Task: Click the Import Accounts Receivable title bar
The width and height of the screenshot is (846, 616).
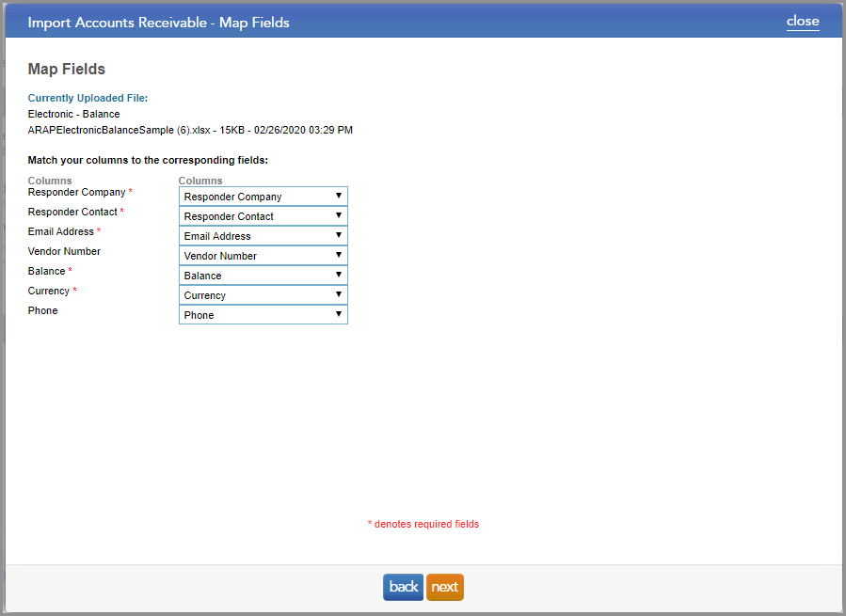Action: 158,21
